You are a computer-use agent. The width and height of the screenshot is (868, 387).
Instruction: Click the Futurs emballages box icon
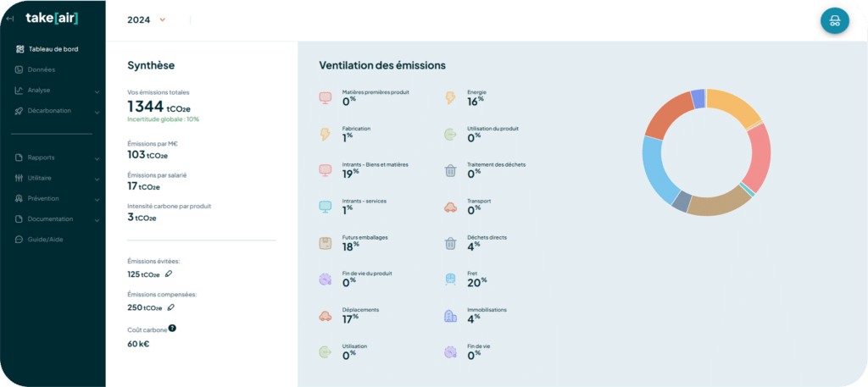(325, 243)
